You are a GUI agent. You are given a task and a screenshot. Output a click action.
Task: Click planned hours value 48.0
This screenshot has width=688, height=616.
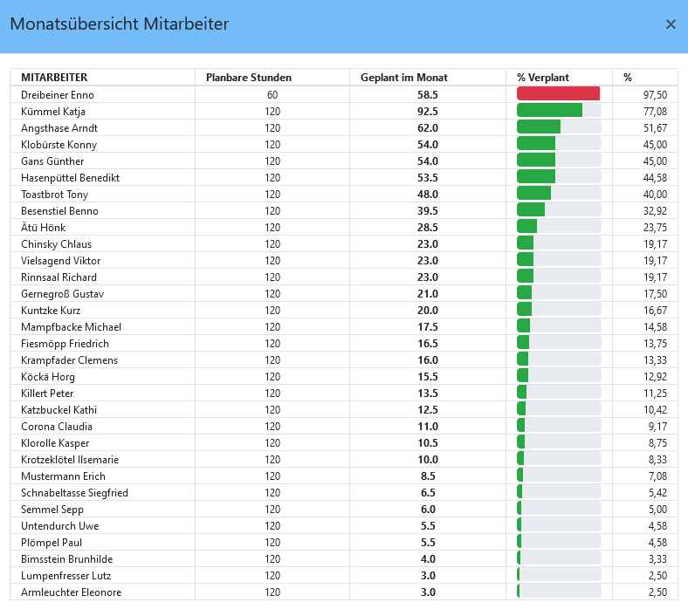coord(427,195)
